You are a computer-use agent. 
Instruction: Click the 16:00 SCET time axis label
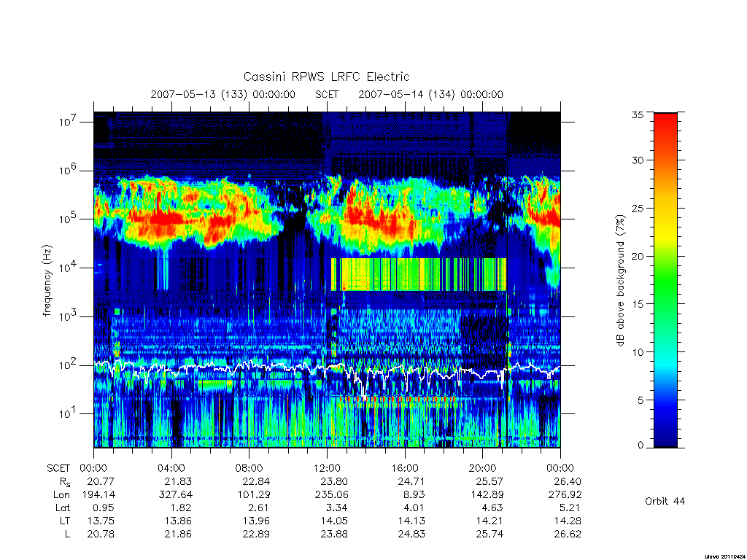(405, 468)
